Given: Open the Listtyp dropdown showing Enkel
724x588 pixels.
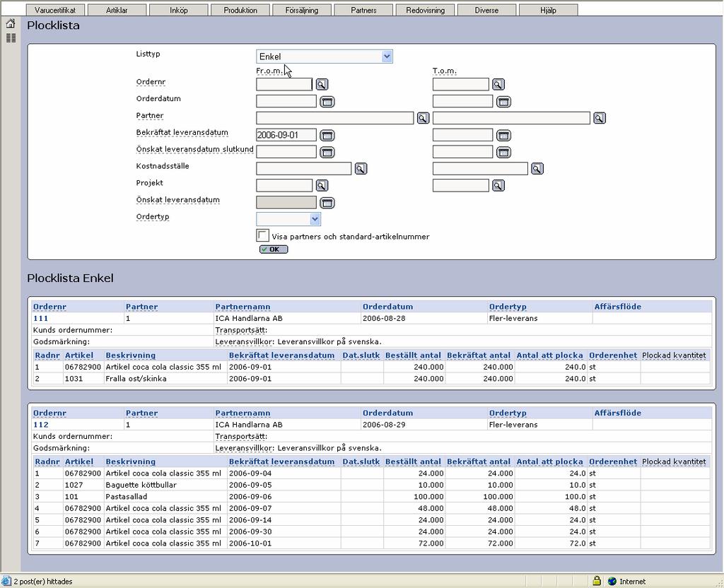Looking at the screenshot, I should pyautogui.click(x=324, y=57).
